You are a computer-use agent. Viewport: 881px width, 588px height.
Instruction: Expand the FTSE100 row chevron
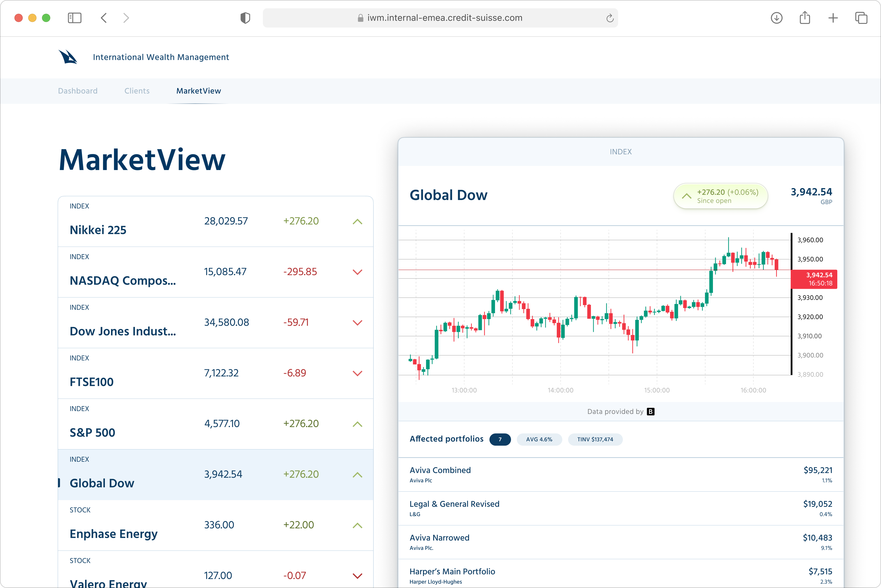point(357,373)
